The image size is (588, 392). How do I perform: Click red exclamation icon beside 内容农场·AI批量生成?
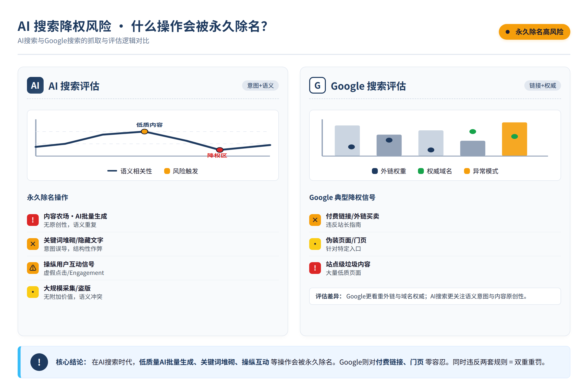tap(33, 220)
